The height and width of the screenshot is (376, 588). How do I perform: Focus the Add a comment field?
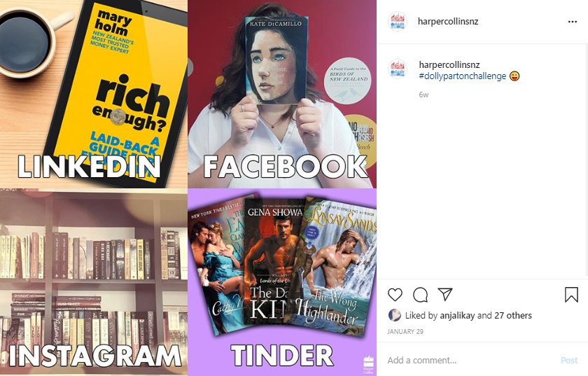pos(470,360)
